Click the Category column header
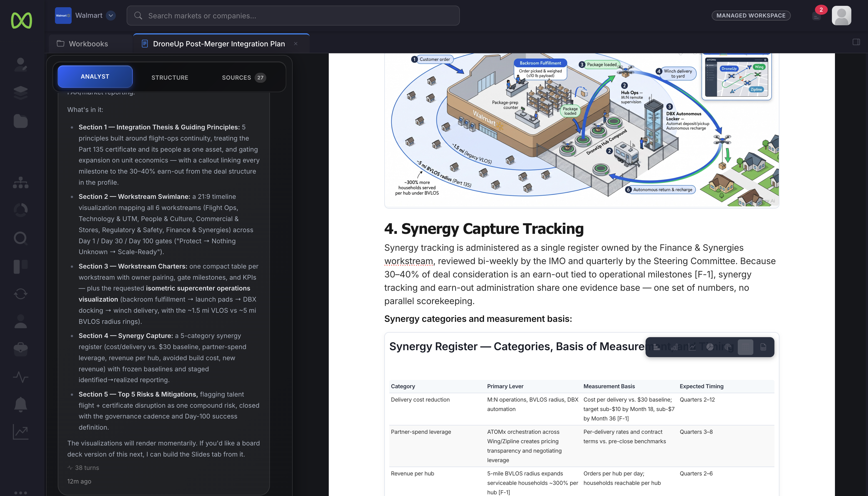The width and height of the screenshot is (868, 496). (403, 386)
